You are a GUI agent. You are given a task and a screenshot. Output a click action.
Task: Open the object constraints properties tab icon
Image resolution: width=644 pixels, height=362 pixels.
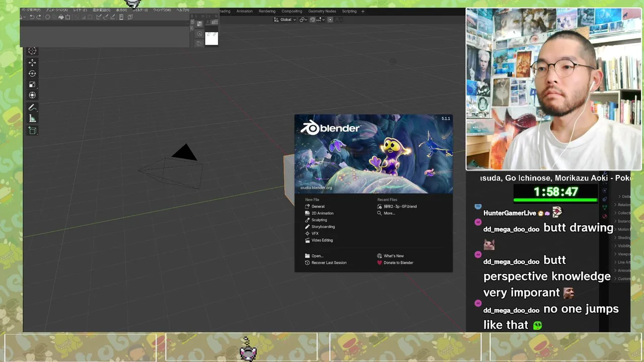point(605,199)
